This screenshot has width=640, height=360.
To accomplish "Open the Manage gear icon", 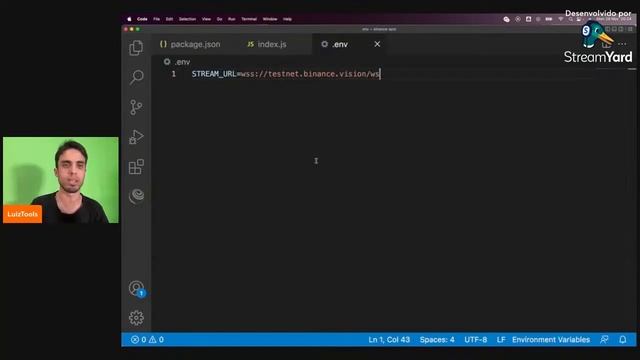I will 136,318.
